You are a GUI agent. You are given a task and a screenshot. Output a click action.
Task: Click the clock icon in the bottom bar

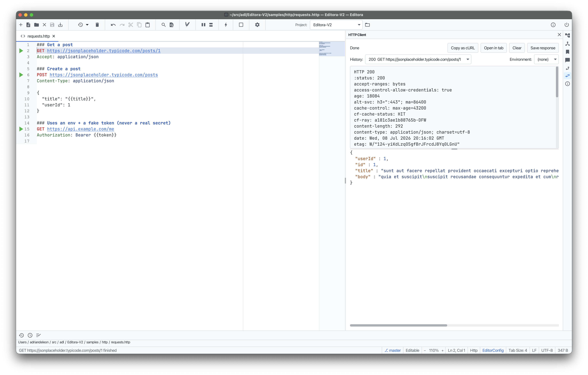coord(30,335)
